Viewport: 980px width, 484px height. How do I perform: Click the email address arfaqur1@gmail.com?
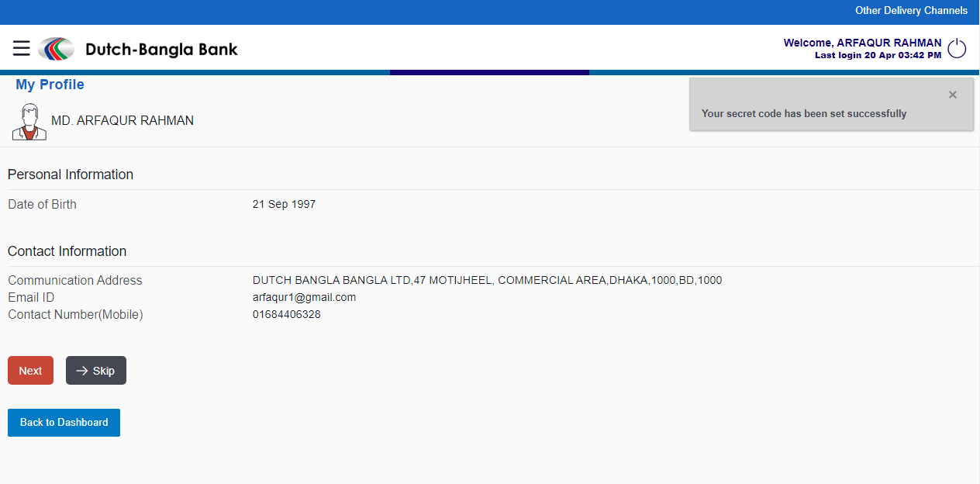(x=304, y=297)
